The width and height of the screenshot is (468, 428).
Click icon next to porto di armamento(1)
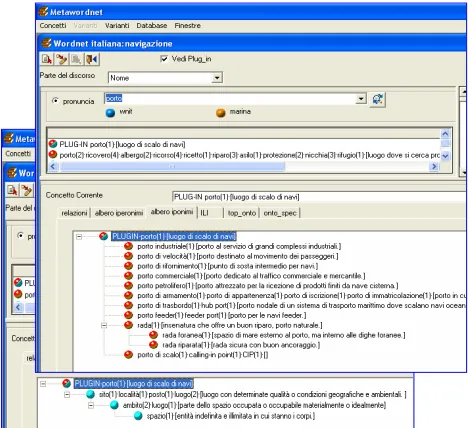[x=128, y=295]
